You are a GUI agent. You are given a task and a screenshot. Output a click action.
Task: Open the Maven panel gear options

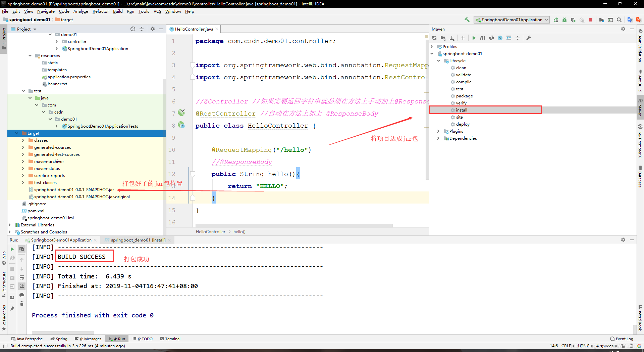point(623,29)
